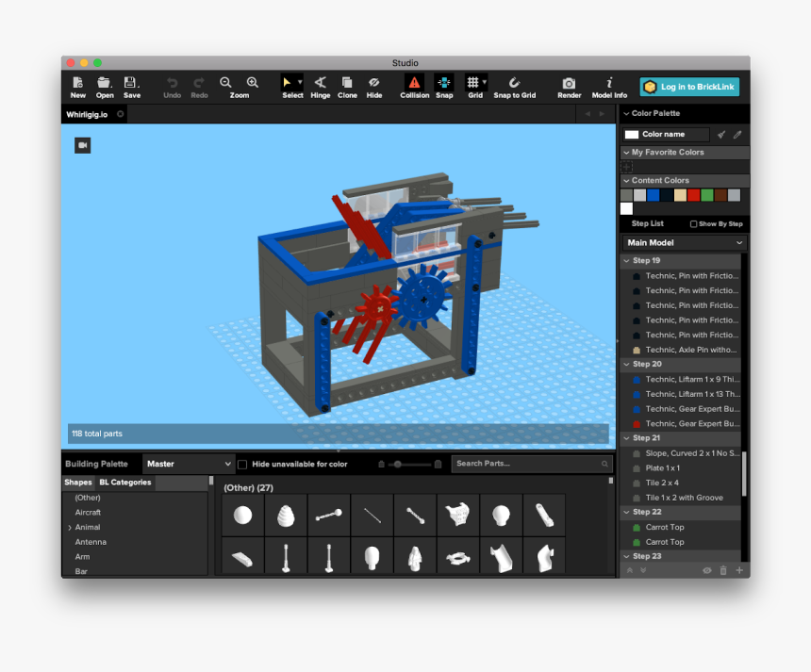
Task: Enable Hide unavailable for color checkbox
Action: (x=242, y=464)
